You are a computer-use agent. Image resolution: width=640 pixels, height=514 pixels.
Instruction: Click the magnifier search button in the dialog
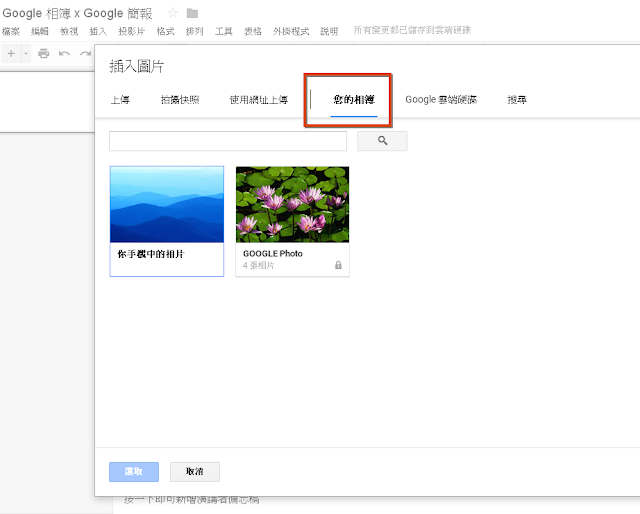pyautogui.click(x=382, y=141)
